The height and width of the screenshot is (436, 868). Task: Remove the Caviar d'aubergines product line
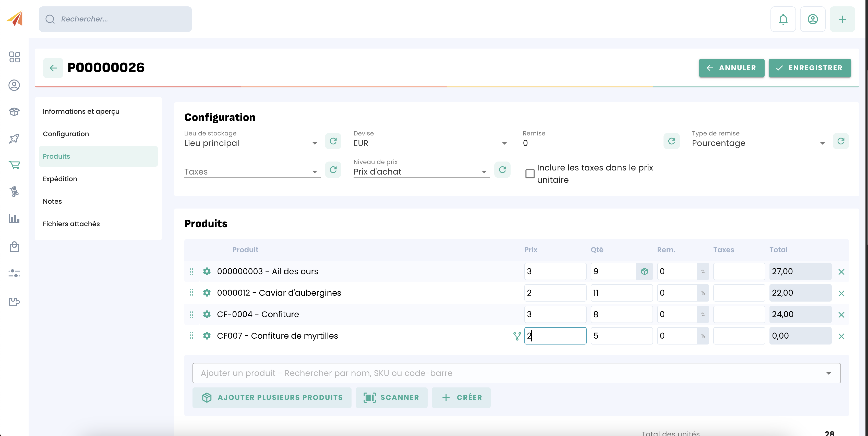pos(841,293)
